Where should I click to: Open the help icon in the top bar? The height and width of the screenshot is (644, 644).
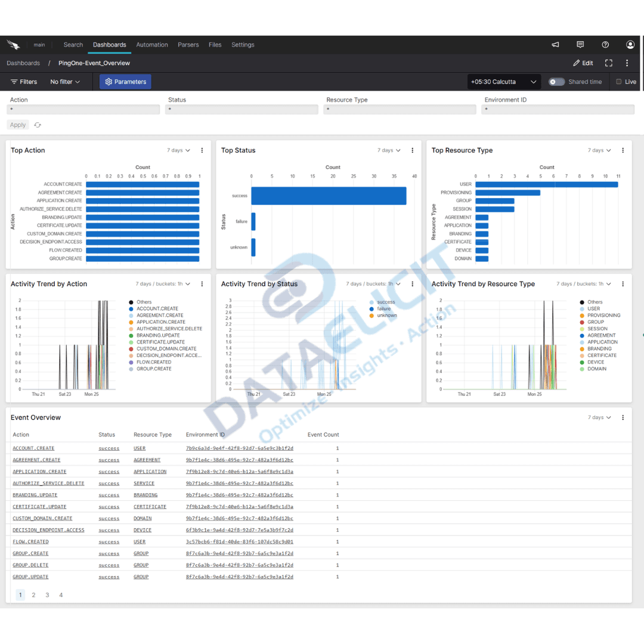[x=605, y=44]
